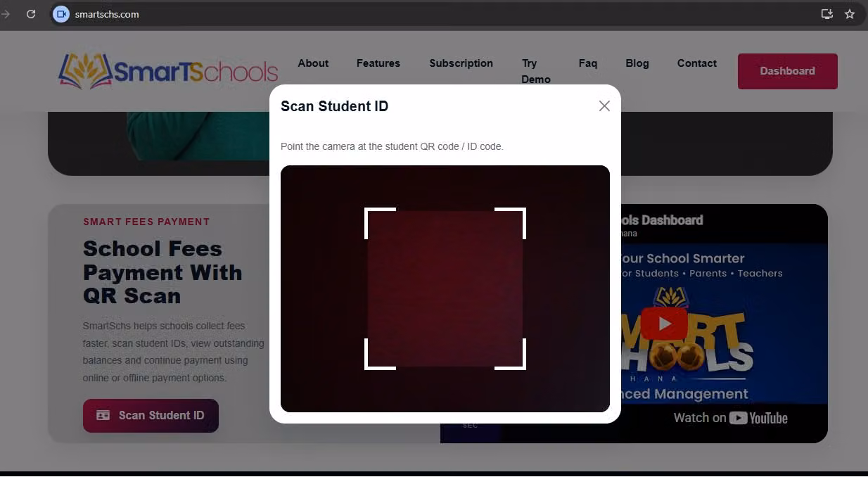
Task: Open the Try Demo menu item
Action: click(x=536, y=71)
